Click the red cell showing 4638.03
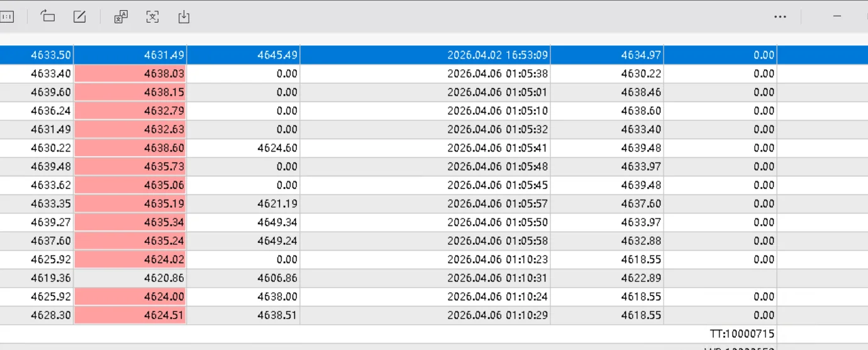Screen dimensions: 868x350 (x=130, y=74)
